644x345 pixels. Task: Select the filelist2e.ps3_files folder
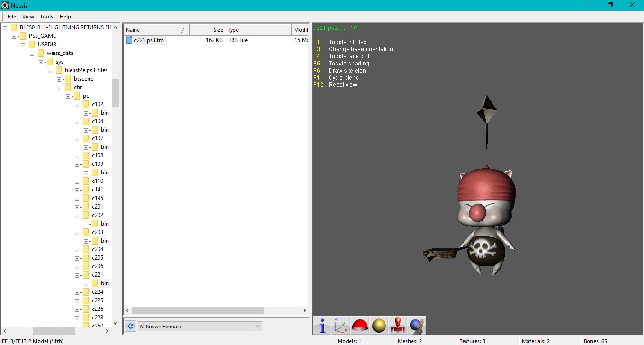(x=86, y=70)
